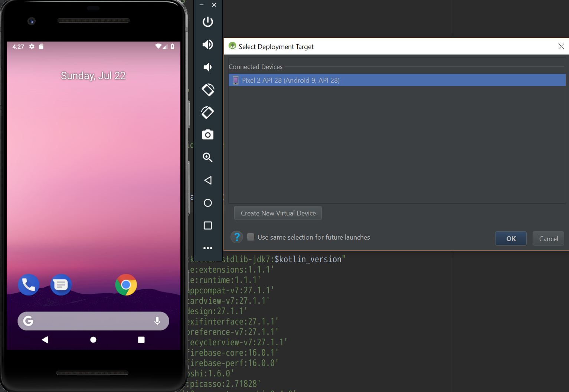Activate the emulator zoom tool
This screenshot has width=569, height=392.
208,157
